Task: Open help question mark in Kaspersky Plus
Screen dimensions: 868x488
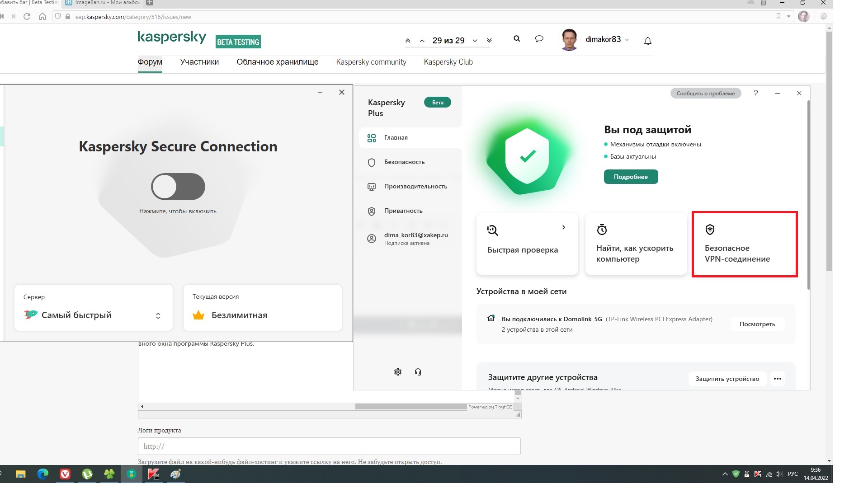Action: (755, 93)
